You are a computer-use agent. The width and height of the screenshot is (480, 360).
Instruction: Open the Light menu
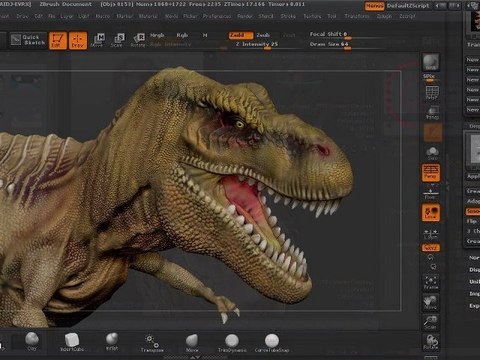tap(84, 16)
